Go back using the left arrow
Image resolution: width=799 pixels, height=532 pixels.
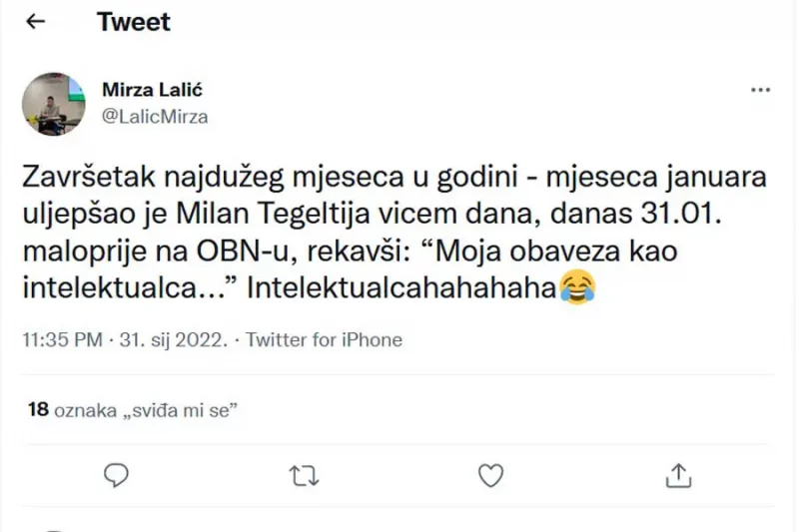[x=36, y=22]
